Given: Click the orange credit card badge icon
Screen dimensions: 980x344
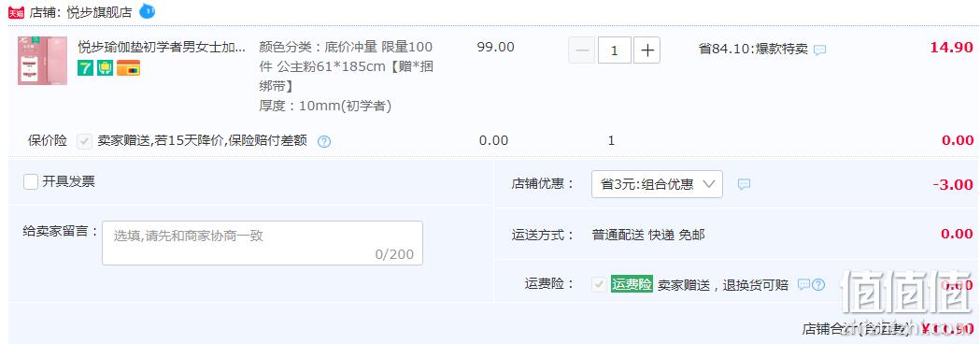Looking at the screenshot, I should (128, 68).
